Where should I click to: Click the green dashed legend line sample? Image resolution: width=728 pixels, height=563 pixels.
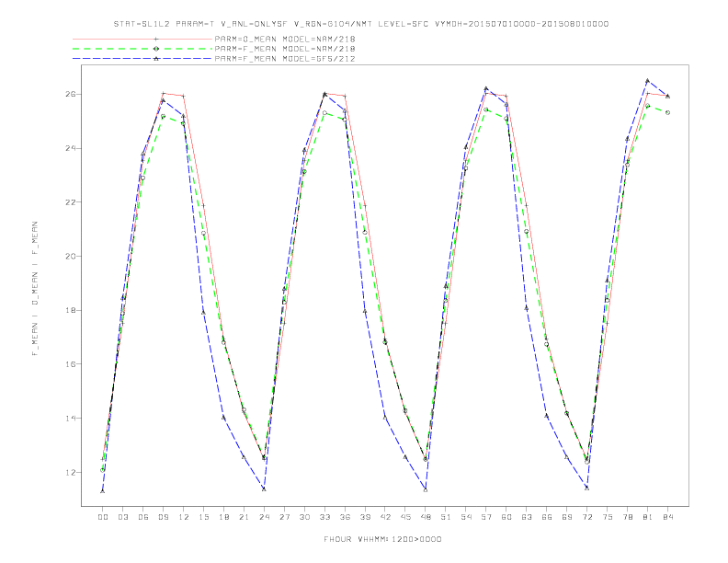click(142, 49)
